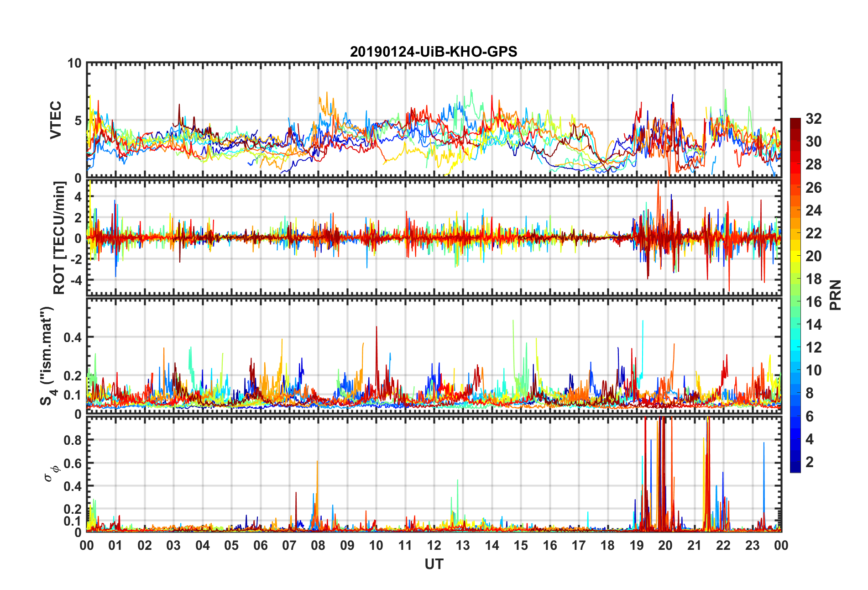
Task: Select UT axis tick label "21"
Action: [695, 545]
